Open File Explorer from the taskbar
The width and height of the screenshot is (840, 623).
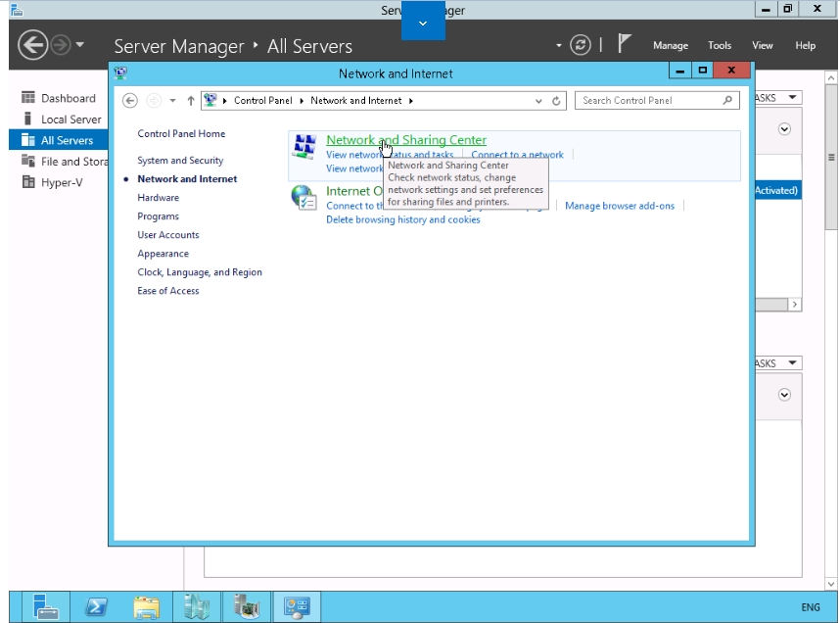(x=146, y=606)
